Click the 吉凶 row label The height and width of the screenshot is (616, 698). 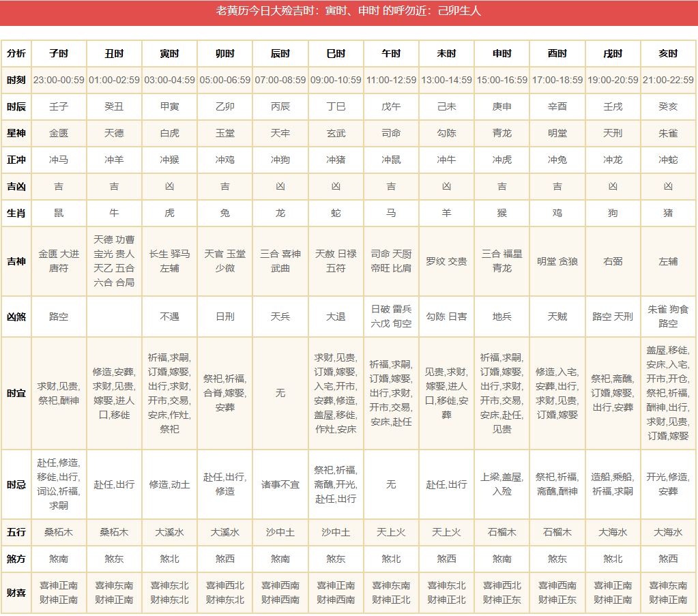16,186
